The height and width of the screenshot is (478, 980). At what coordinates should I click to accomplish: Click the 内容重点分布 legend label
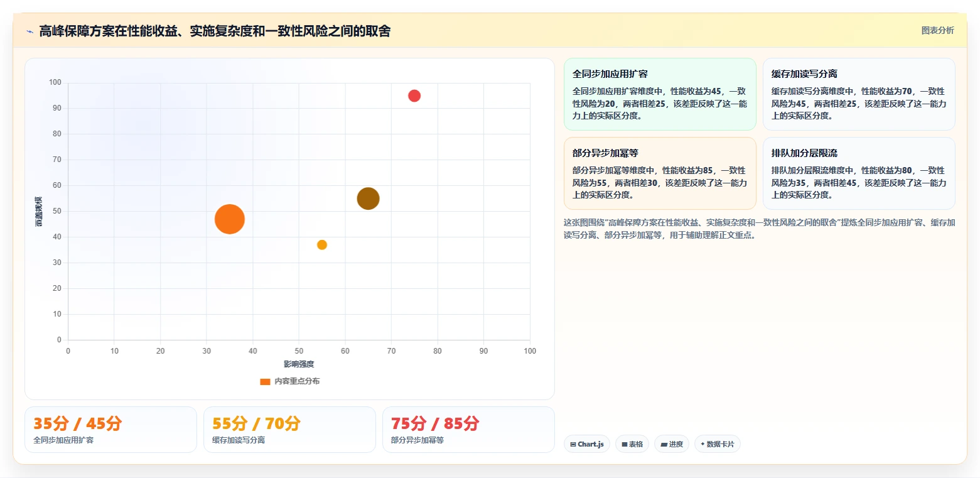coord(297,381)
